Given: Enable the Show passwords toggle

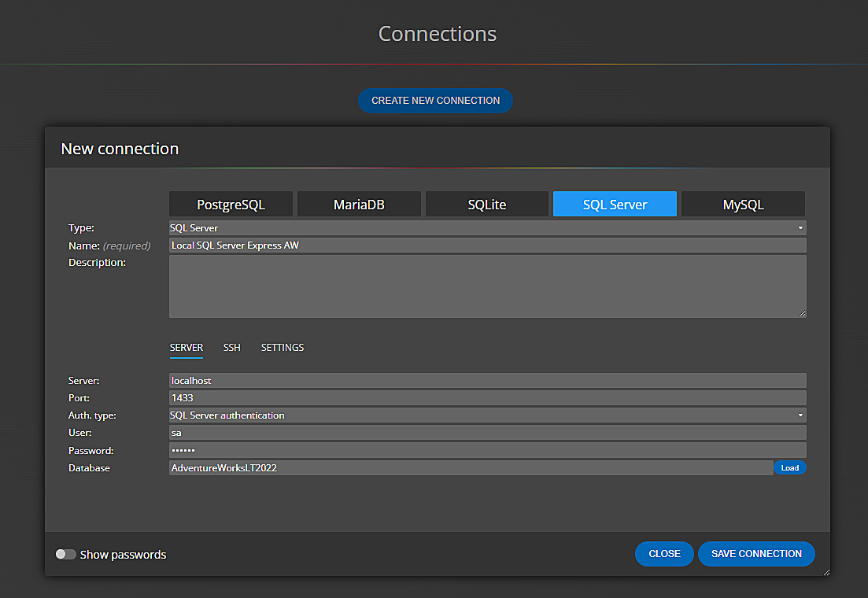Looking at the screenshot, I should [65, 554].
